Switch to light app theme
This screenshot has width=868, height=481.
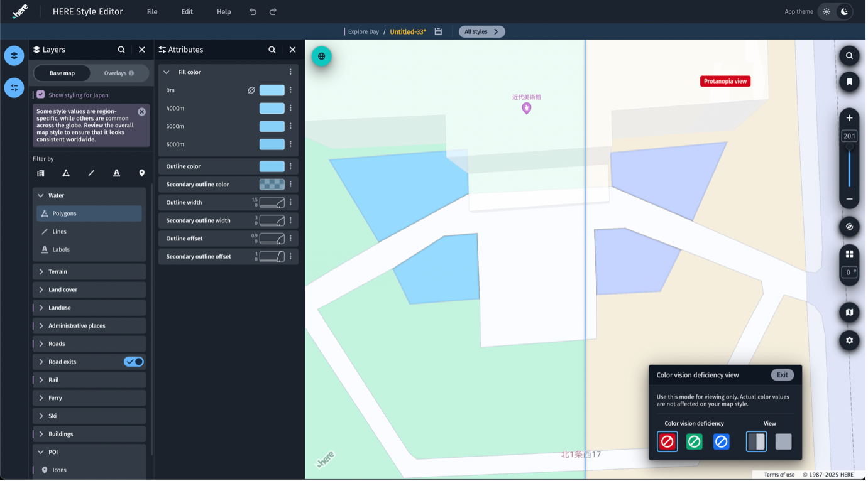(828, 12)
